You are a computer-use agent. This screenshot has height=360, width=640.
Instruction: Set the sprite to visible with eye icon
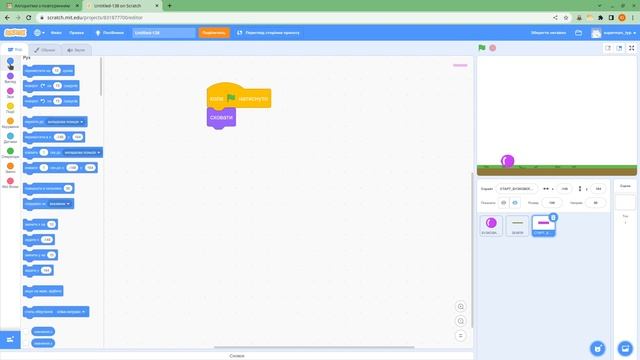503,203
